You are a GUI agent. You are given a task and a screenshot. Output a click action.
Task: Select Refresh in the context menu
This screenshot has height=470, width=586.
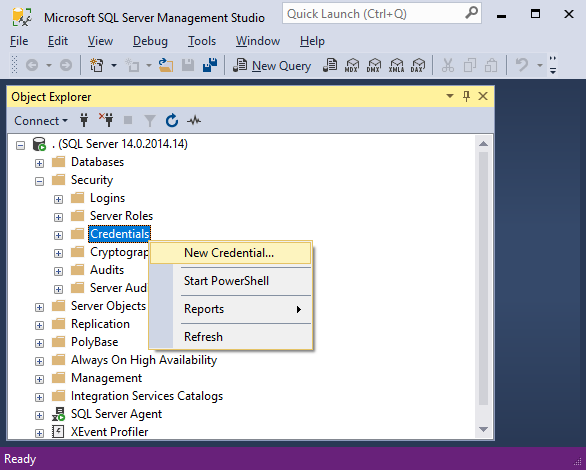coord(231,337)
